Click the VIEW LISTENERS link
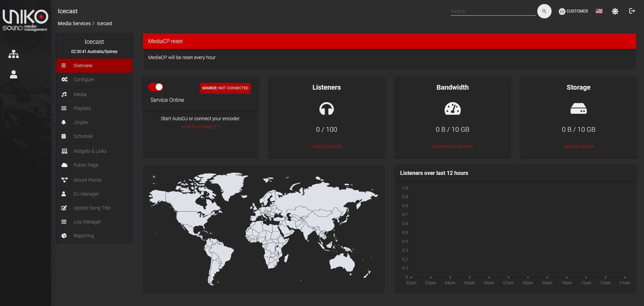 point(327,147)
